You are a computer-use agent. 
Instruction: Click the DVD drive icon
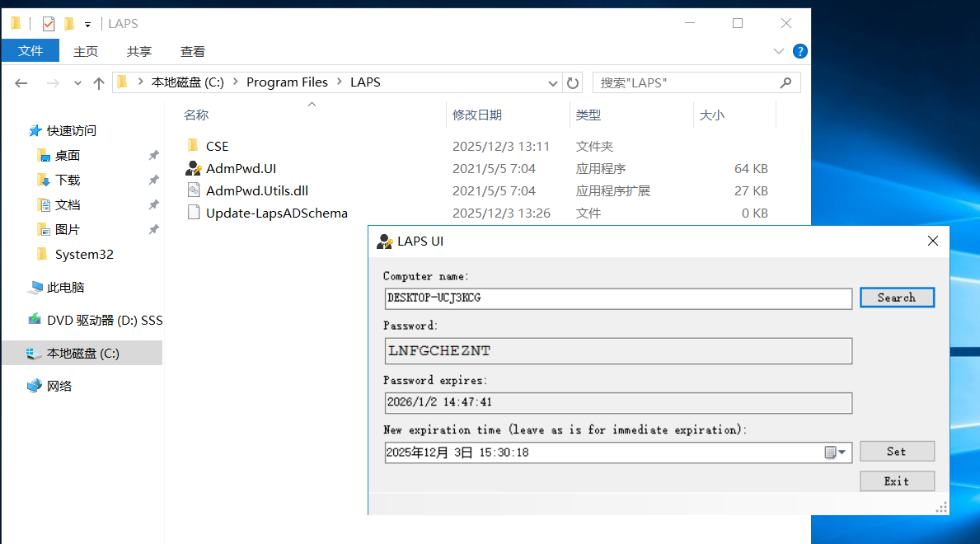click(35, 320)
